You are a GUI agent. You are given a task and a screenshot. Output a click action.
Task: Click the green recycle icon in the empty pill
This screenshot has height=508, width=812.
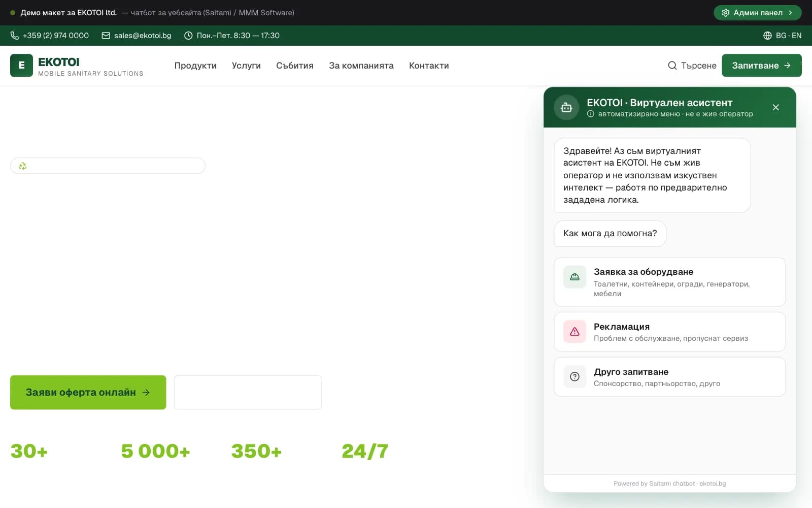click(x=23, y=166)
